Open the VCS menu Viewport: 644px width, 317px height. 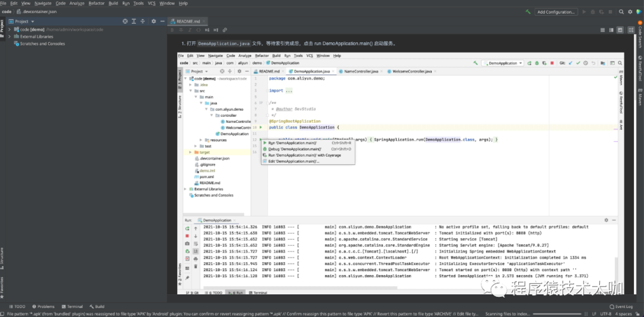tap(151, 4)
